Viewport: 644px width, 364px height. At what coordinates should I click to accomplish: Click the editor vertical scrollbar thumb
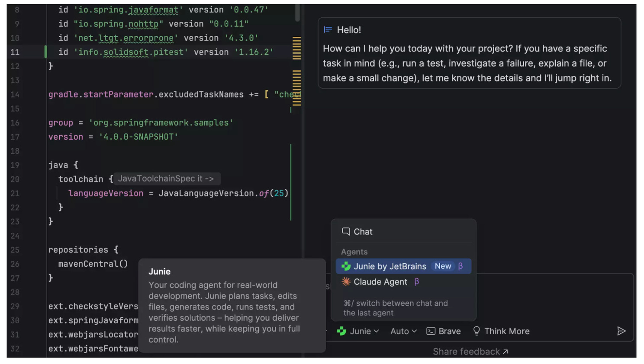pos(297,12)
